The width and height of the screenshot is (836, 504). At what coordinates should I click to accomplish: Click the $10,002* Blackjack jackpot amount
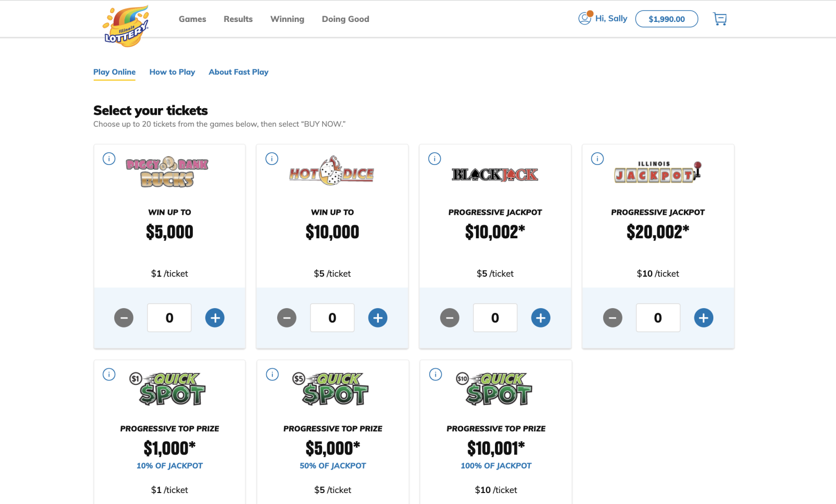[x=495, y=232]
